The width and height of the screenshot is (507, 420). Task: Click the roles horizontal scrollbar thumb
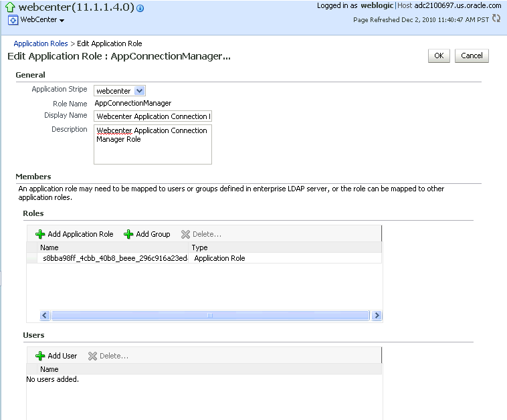tap(210, 315)
